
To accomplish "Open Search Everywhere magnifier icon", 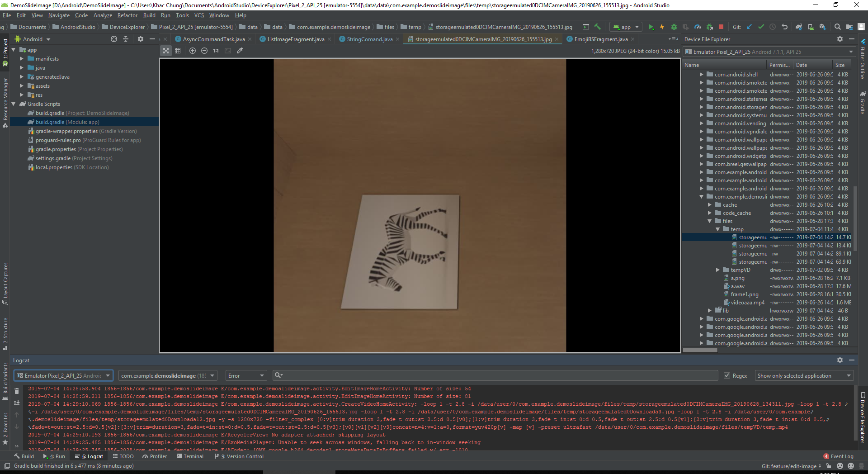I will click(837, 27).
